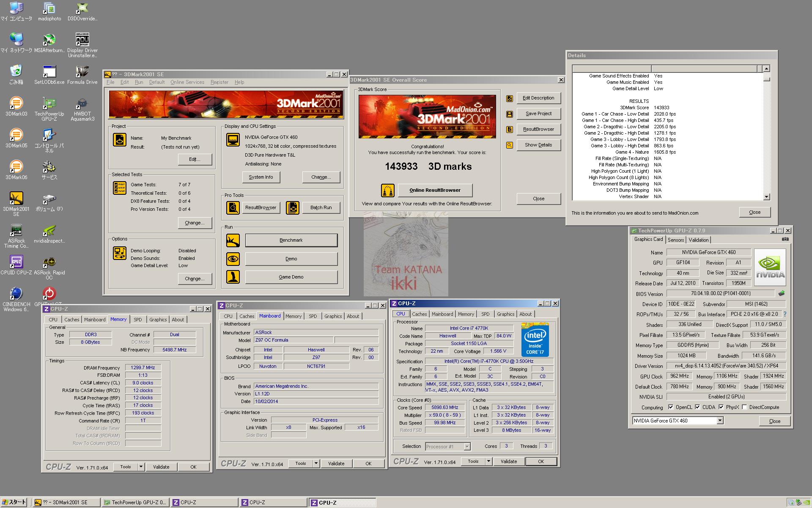
Task: Switch to 3DMark2001 SE taskbar item
Action: pyautogui.click(x=66, y=502)
